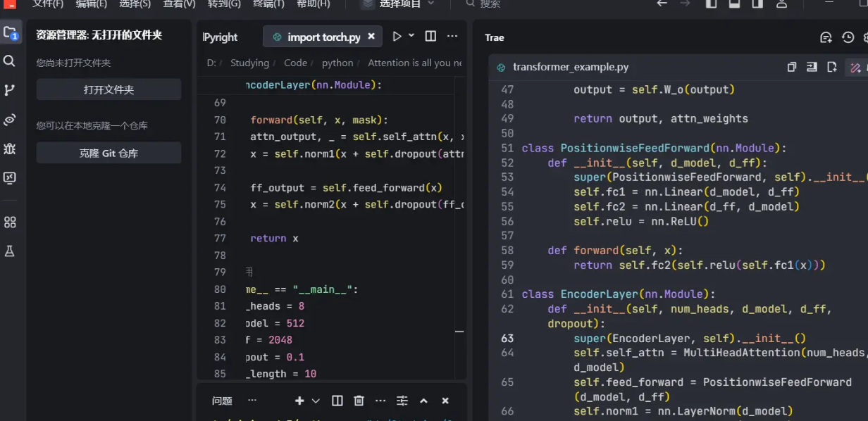Open the Search view in the activity bar

10,61
